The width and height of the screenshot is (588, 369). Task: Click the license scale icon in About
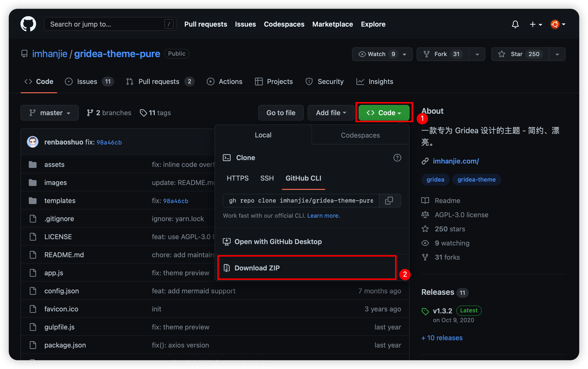pos(425,215)
